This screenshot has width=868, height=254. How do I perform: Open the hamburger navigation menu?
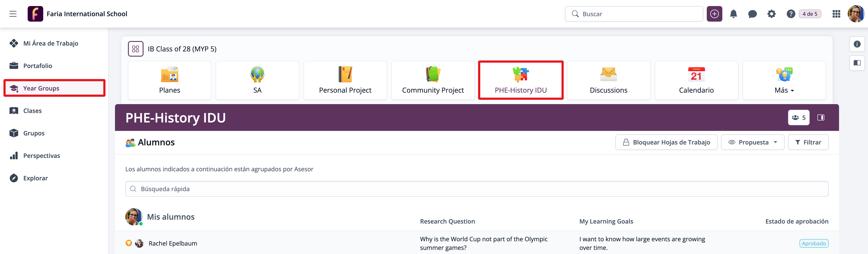[13, 14]
